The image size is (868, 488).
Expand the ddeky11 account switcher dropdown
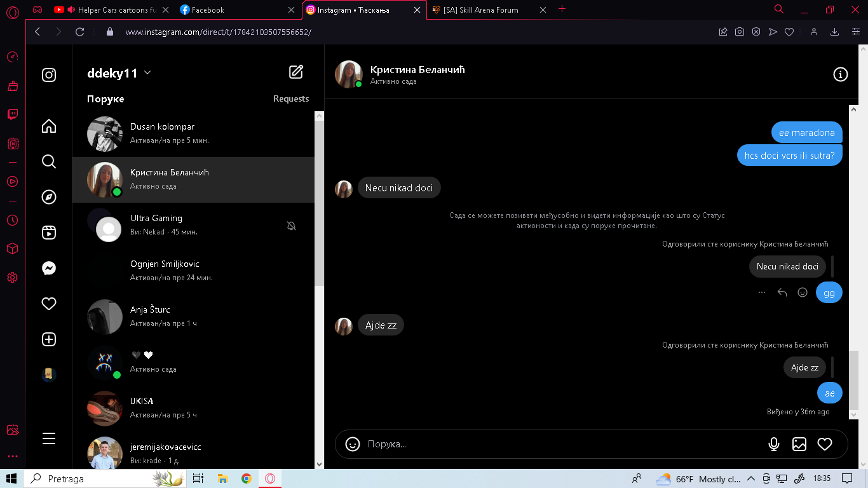click(147, 73)
